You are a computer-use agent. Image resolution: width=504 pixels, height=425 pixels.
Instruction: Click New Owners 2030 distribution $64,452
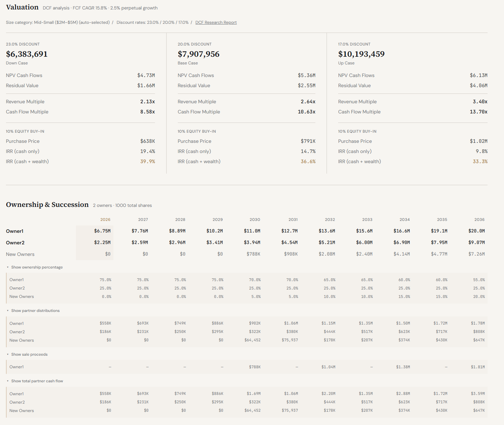tap(252, 340)
